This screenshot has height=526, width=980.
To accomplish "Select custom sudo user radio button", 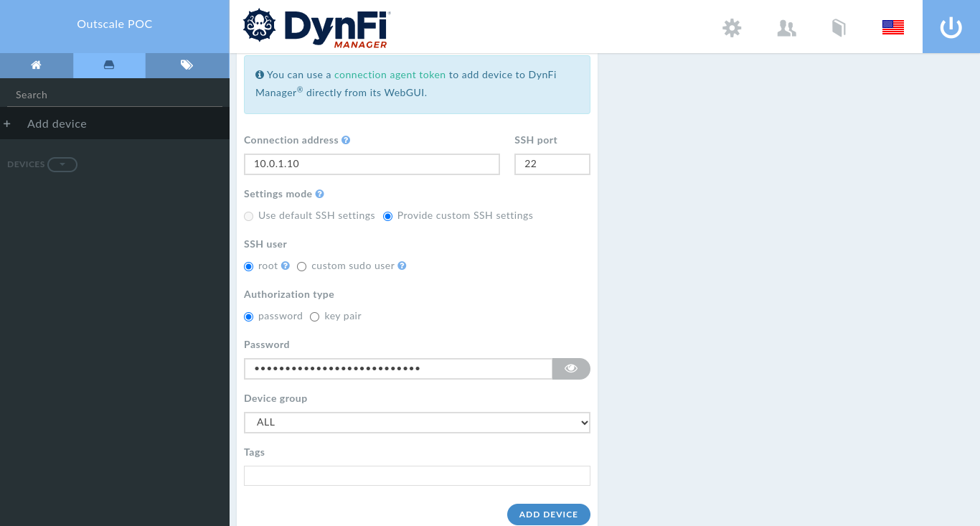I will click(301, 266).
